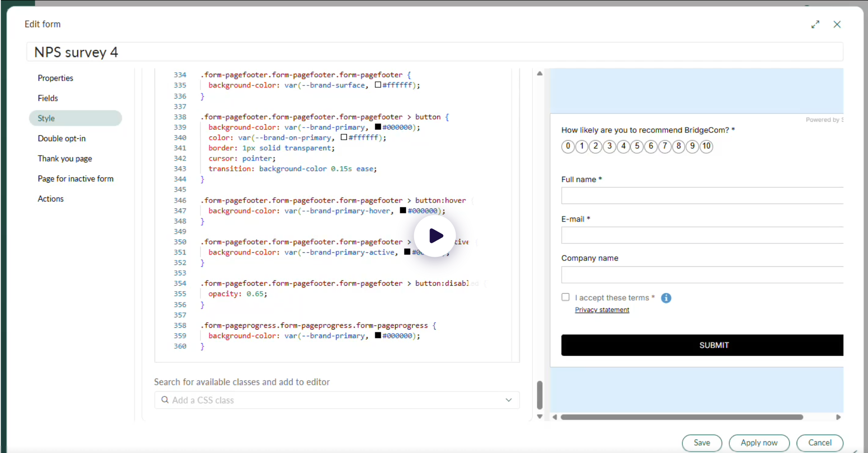The height and width of the screenshot is (453, 868).
Task: Select NPS score 1
Action: (x=582, y=146)
